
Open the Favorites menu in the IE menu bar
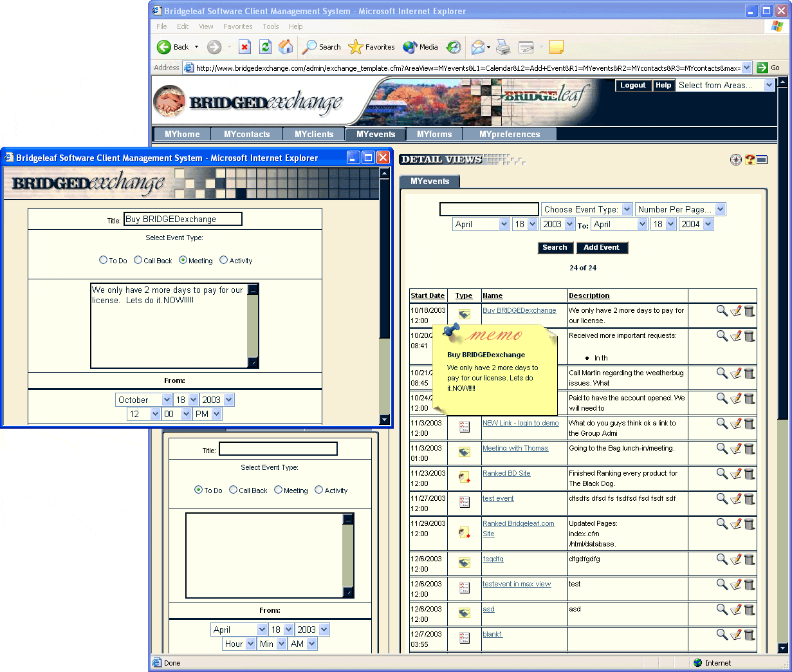[237, 26]
